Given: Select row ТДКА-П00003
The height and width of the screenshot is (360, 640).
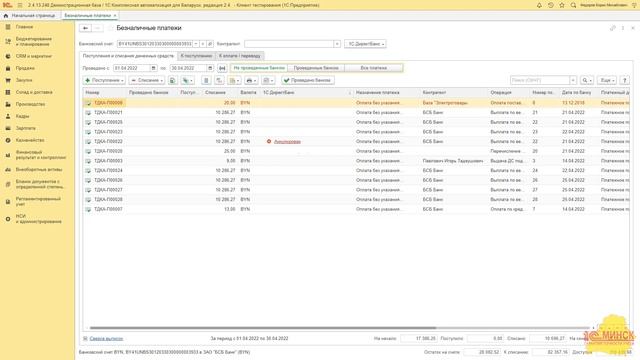Looking at the screenshot, I should click(x=356, y=161).
